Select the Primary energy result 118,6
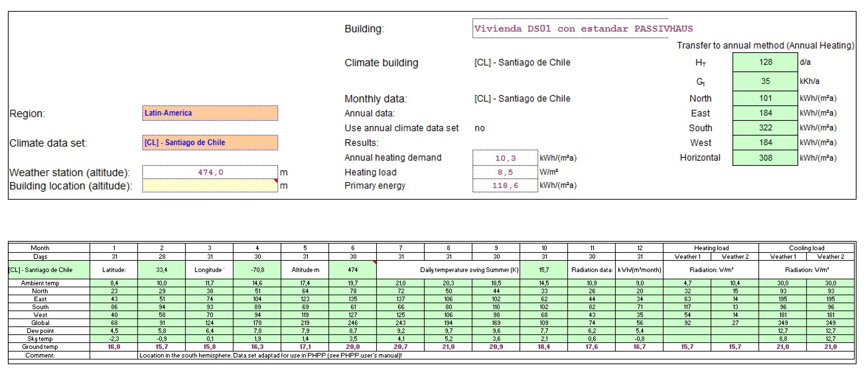Viewport: 868px width, 374px height. pos(505,186)
